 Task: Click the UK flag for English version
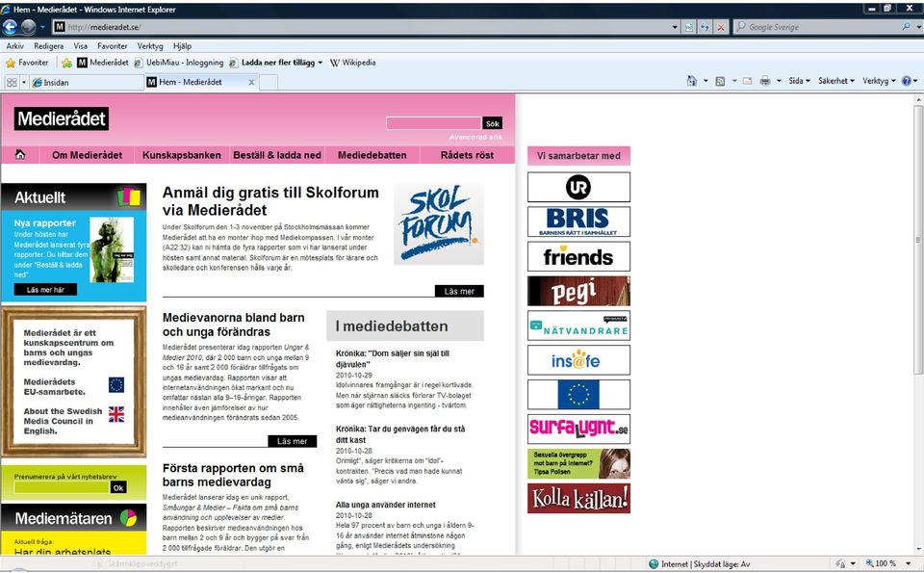click(x=116, y=414)
